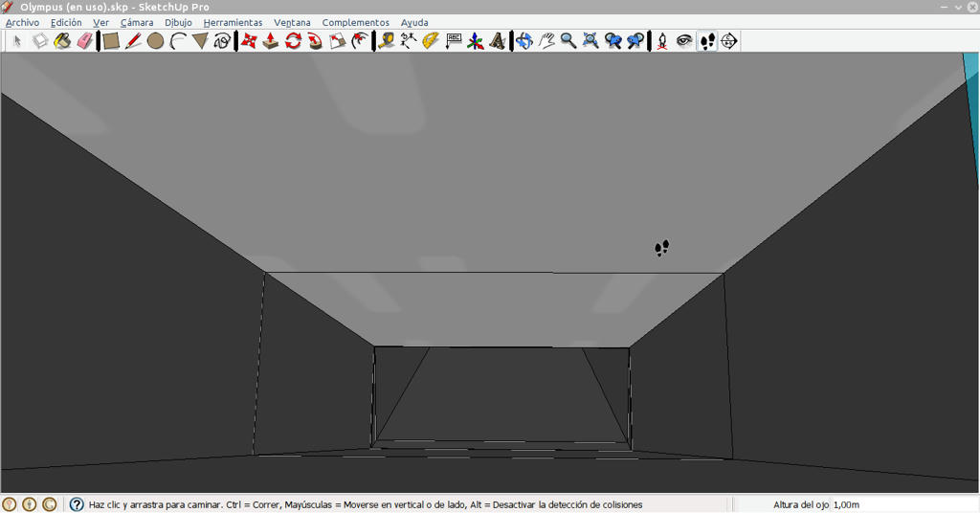Pick the Line pencil tool
The height and width of the screenshot is (513, 980).
pos(133,41)
